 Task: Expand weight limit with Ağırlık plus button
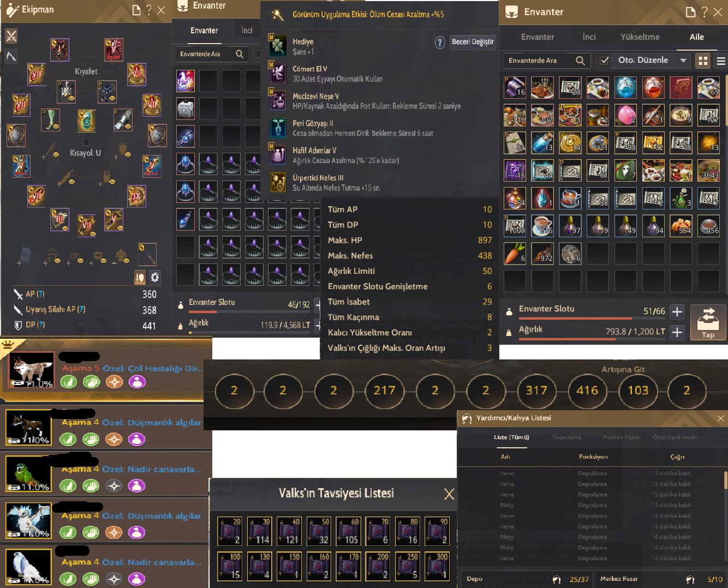pos(677,332)
